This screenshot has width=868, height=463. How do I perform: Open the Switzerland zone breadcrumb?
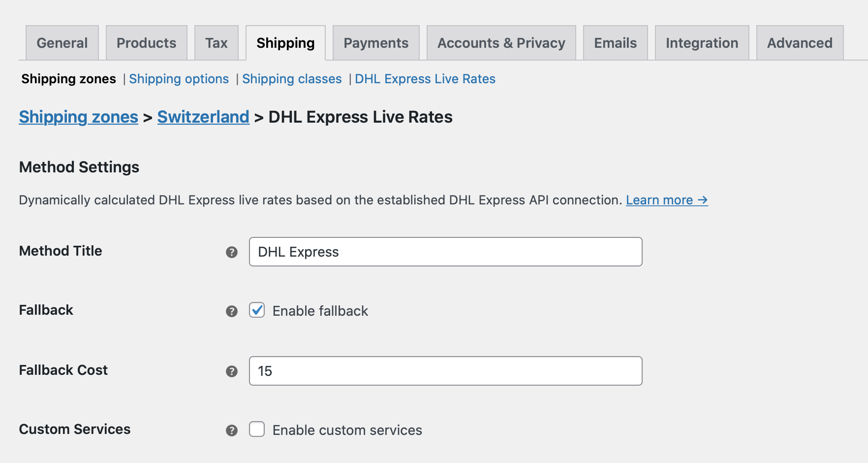click(203, 117)
